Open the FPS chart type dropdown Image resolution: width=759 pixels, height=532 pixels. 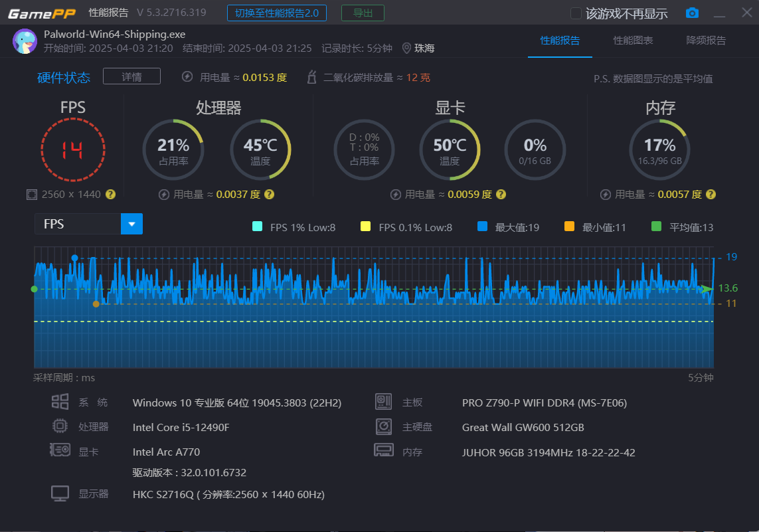(88, 224)
